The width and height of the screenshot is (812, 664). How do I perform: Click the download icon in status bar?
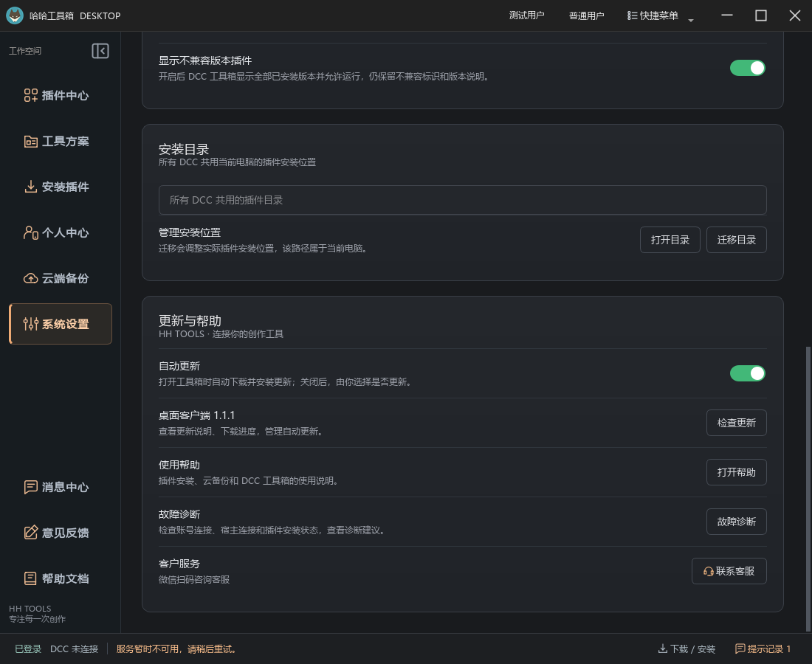click(662, 649)
